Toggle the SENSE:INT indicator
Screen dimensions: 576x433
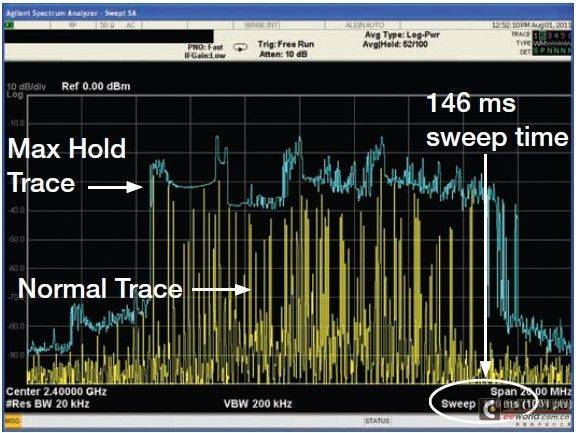(x=261, y=25)
